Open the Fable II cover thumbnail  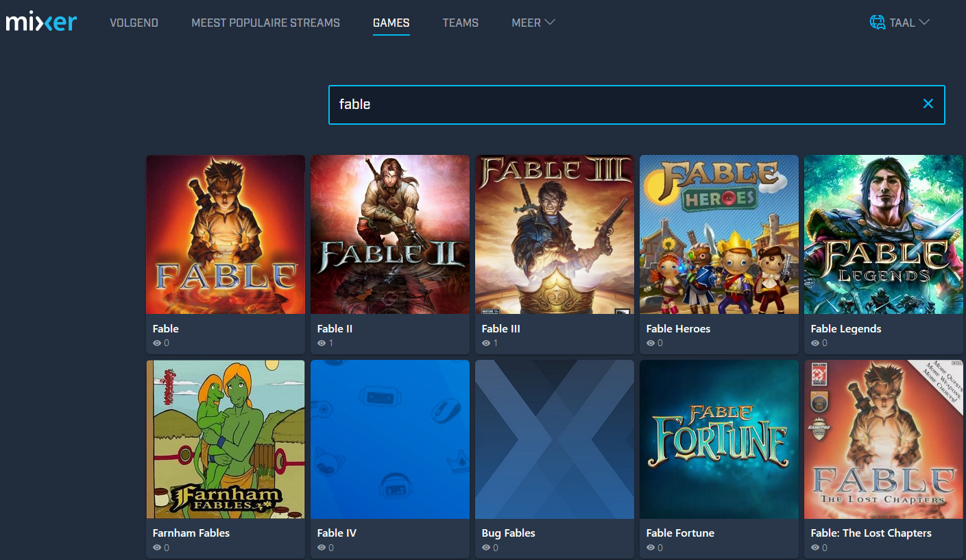tap(390, 234)
